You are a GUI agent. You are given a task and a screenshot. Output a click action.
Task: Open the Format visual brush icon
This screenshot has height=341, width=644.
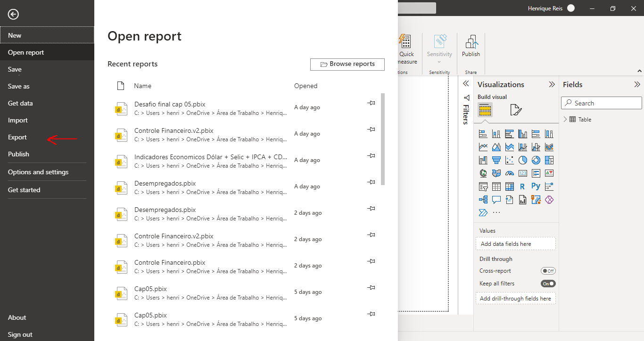[516, 110]
